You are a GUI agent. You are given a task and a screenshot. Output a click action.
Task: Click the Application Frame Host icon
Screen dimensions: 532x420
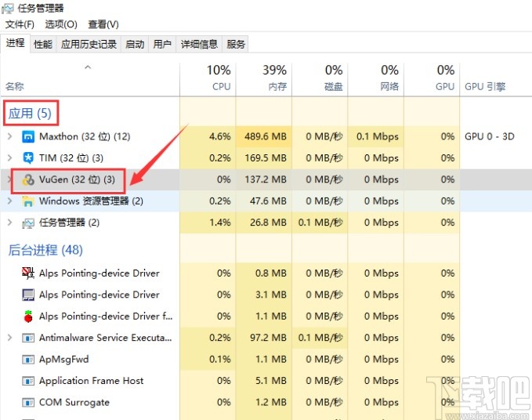[x=28, y=381]
